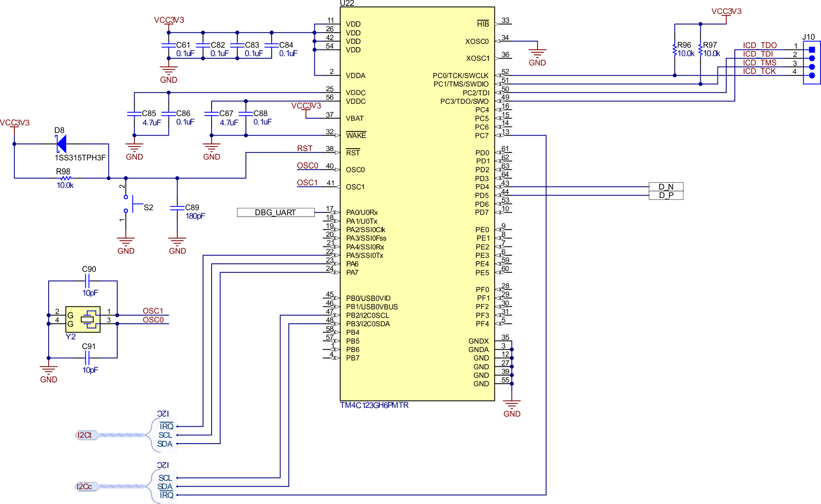Click the PB0/USB0VID pin name

(x=368, y=298)
